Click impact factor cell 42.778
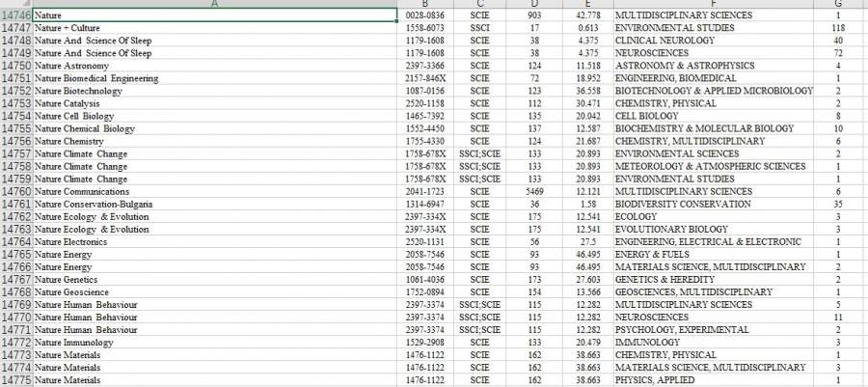 [x=588, y=15]
